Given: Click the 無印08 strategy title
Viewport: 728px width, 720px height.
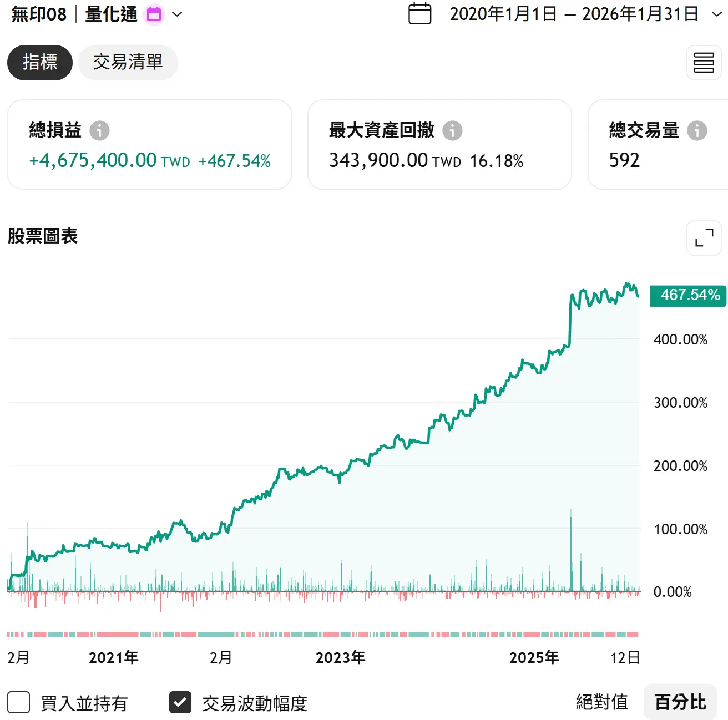Looking at the screenshot, I should (x=39, y=14).
